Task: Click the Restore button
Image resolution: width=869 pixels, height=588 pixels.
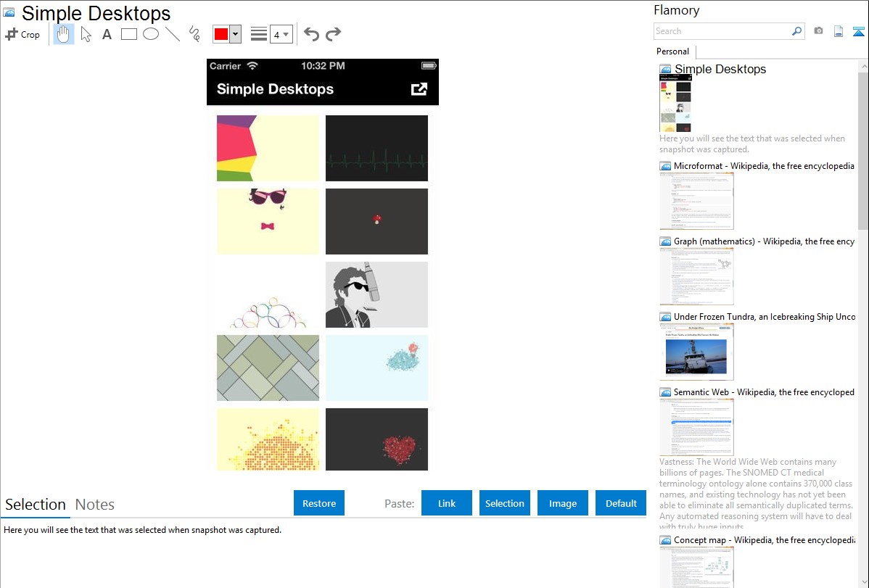Action: [319, 503]
